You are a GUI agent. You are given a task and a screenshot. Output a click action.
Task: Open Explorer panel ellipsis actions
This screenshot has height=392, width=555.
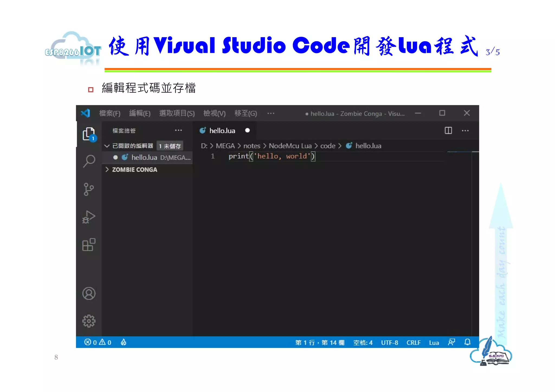[x=178, y=130]
